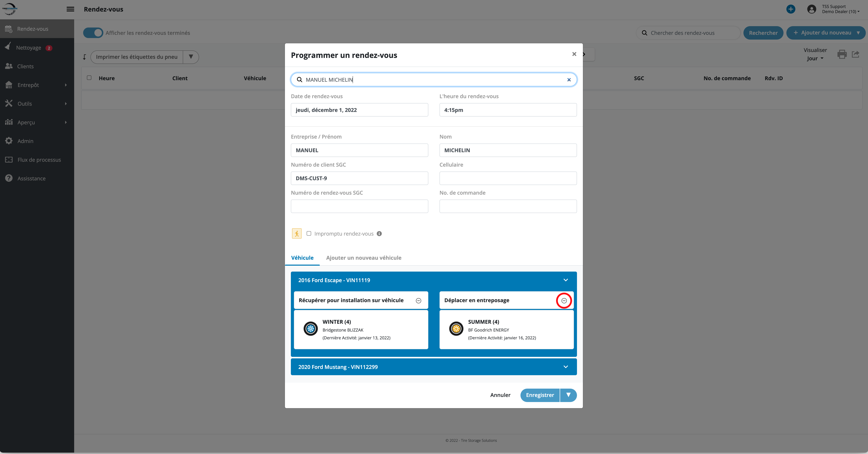The width and height of the screenshot is (868, 454).
Task: Open Nettoyage in the sidebar
Action: (x=29, y=48)
